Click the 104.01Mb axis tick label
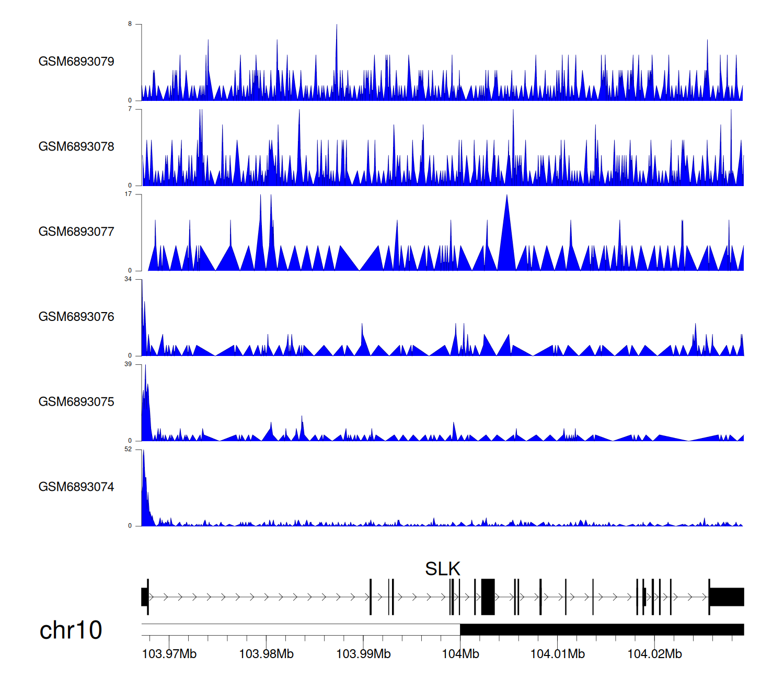 pos(557,654)
